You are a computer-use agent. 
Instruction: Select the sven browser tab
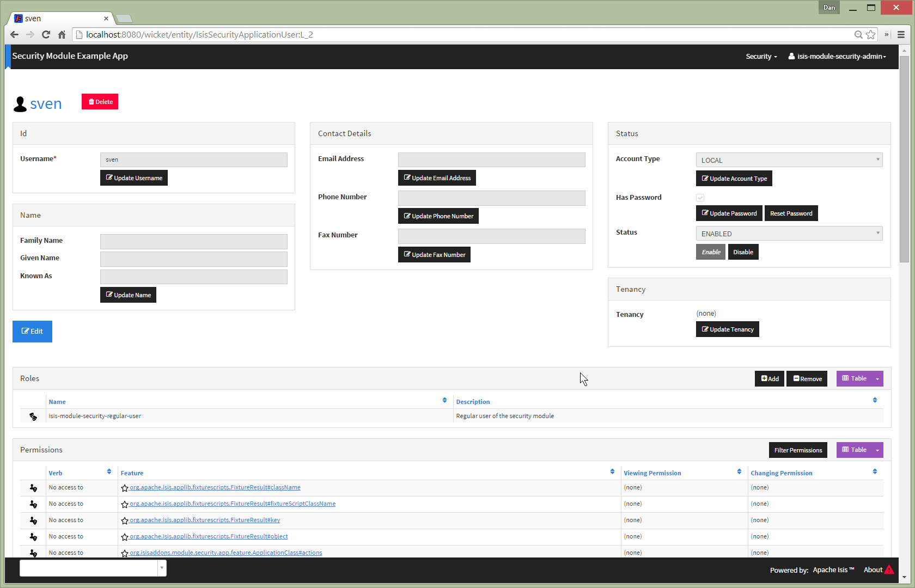tap(61, 19)
